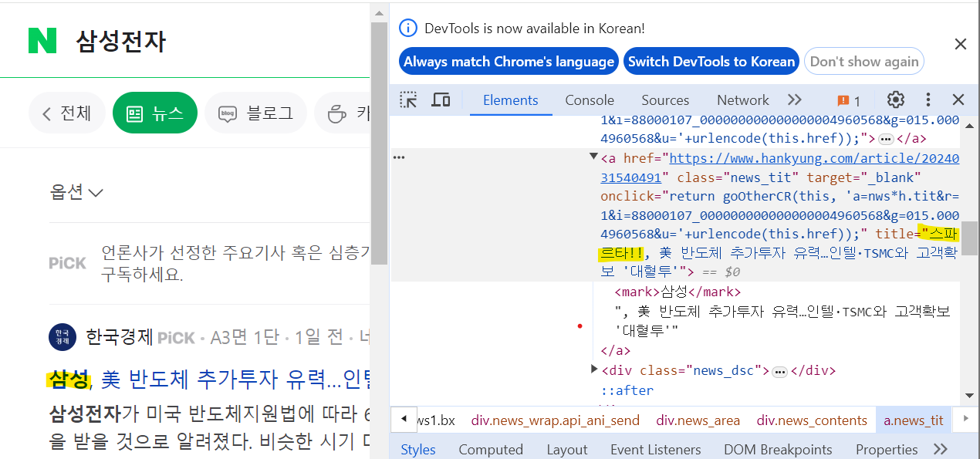Click Switch DevTools to Korean button
The height and width of the screenshot is (459, 980).
point(711,62)
